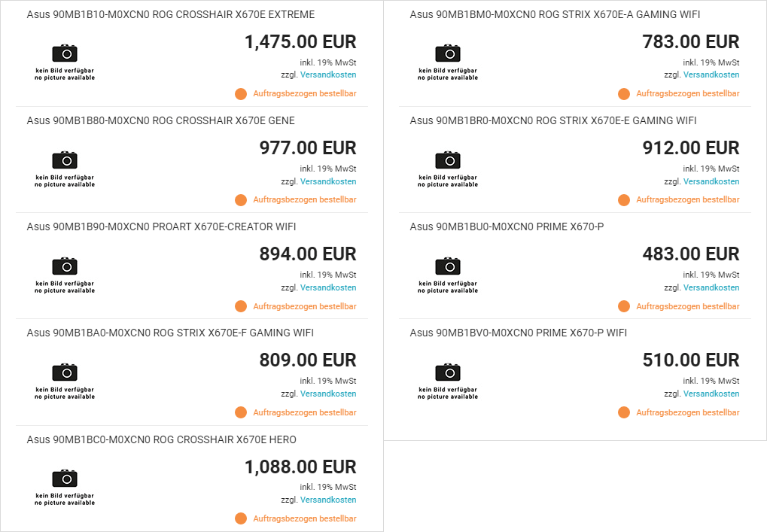
Task: Open the Asus PROART X670E-CREATOR WIFI product title
Action: coord(161,227)
